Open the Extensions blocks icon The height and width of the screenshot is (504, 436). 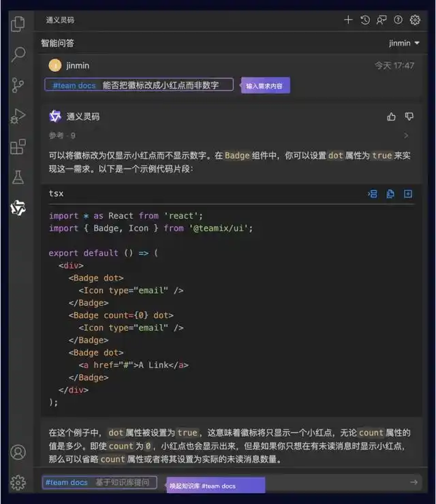coord(18,147)
